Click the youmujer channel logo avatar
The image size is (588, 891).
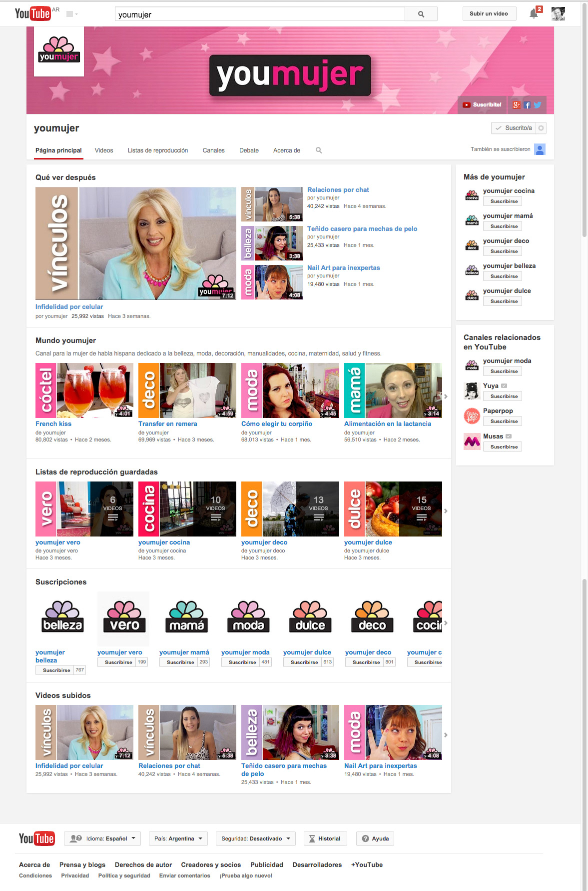pyautogui.click(x=59, y=51)
